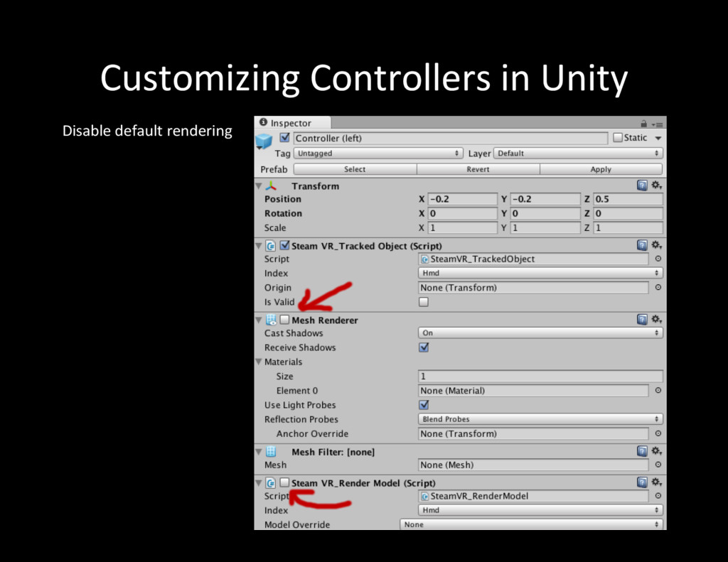
Task: Collapse the Materials foldout
Action: (x=259, y=362)
